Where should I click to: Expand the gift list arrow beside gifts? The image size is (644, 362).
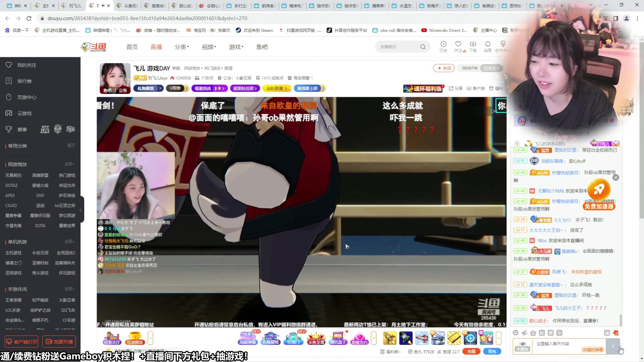click(x=498, y=338)
